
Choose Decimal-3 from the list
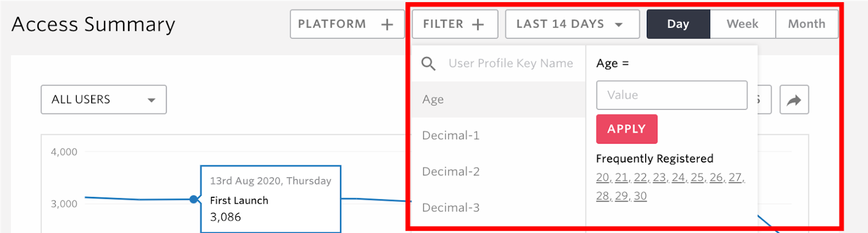[x=498, y=208]
